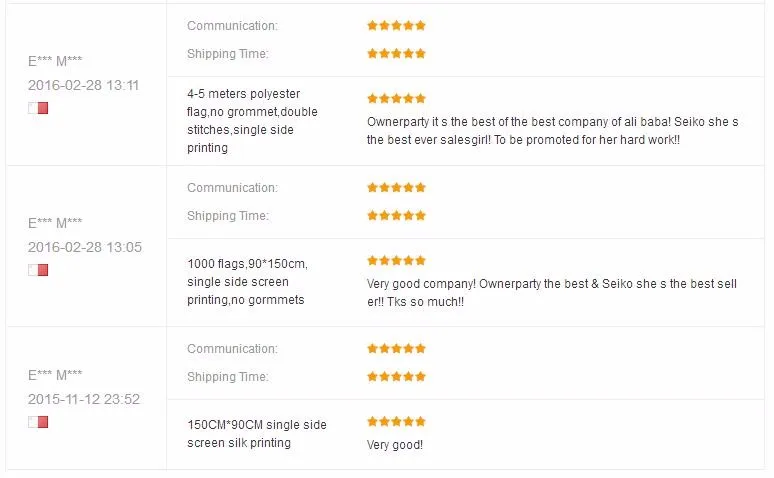Click Communication stars in the 13:11 review
This screenshot has width=774, height=478.
[396, 25]
